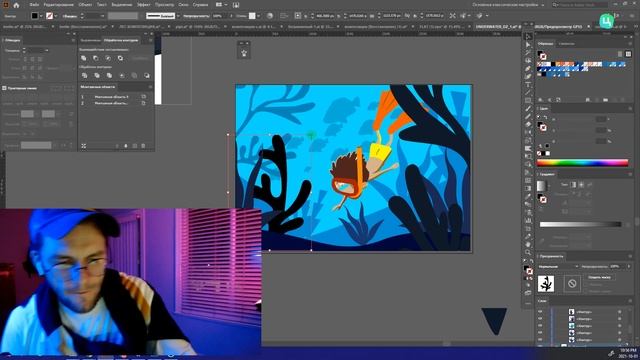
Task: Click the opacity mask thumbnail
Action: click(572, 283)
